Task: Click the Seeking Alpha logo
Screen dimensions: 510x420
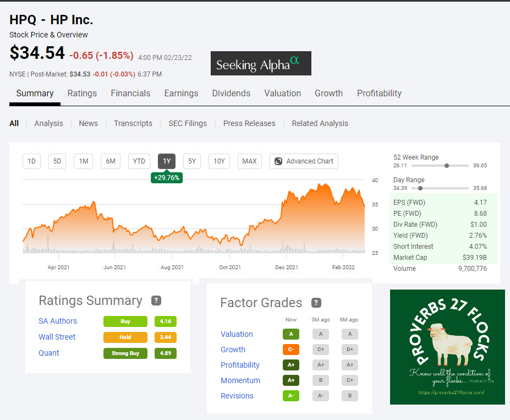Action: (261, 63)
